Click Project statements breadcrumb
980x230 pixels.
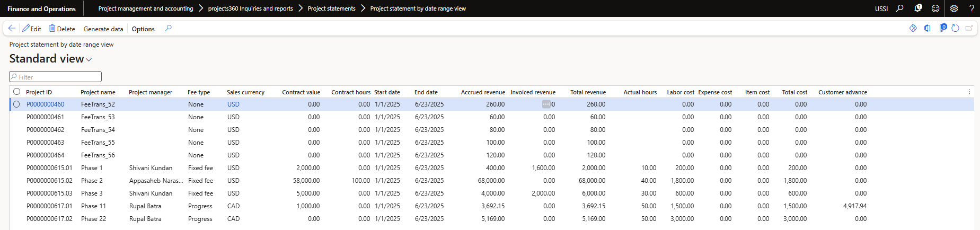point(331,8)
